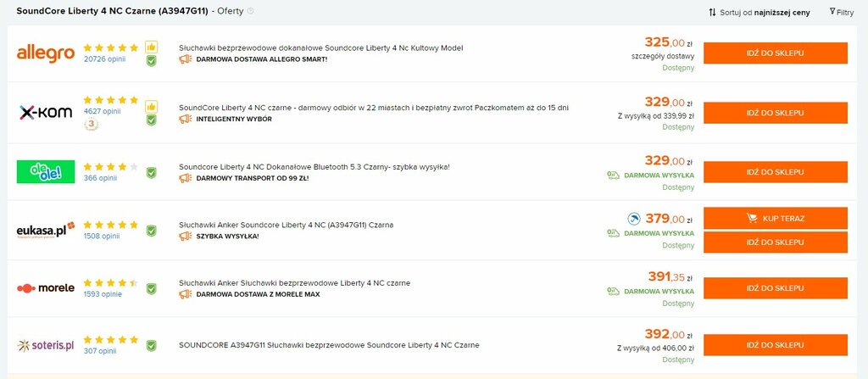The height and width of the screenshot is (379, 868).
Task: Click the laurel medal badge under x-kom
Action: 92,125
